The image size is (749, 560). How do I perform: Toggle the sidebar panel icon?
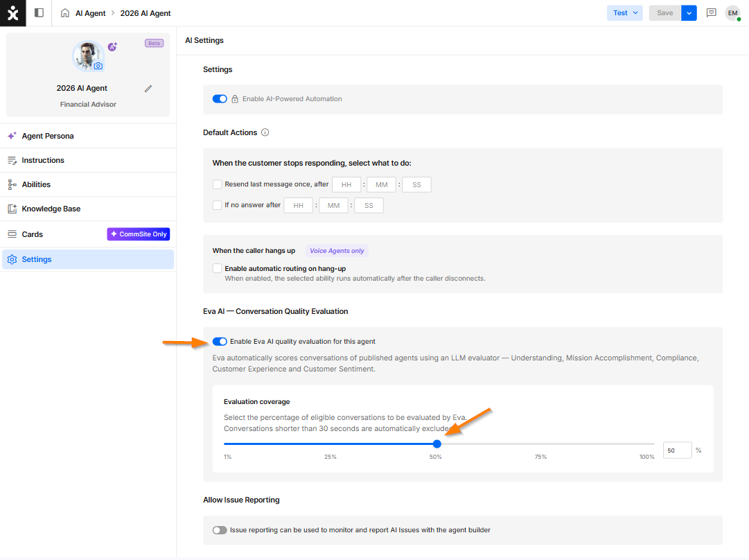(x=39, y=13)
